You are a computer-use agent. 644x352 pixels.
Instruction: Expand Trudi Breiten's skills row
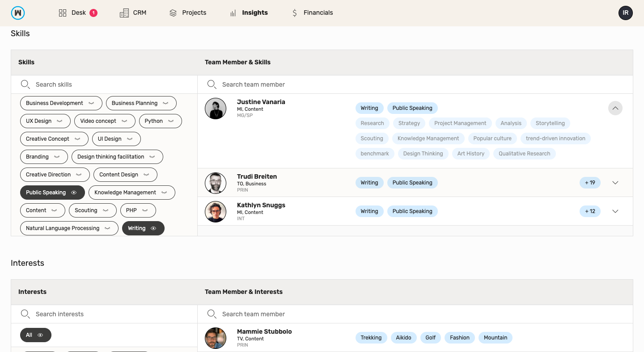[x=615, y=183]
